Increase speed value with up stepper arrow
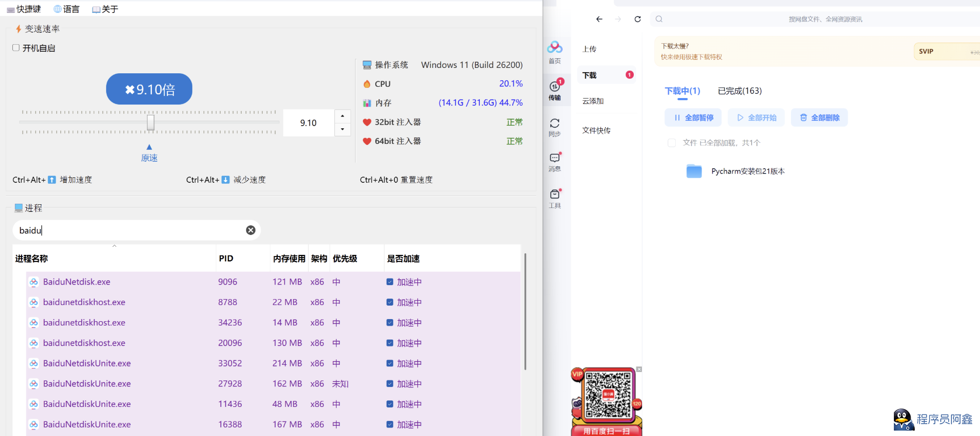 (342, 116)
